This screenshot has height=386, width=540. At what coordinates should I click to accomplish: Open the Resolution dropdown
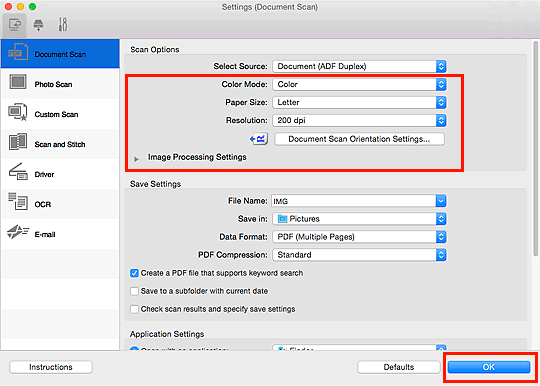pyautogui.click(x=359, y=120)
